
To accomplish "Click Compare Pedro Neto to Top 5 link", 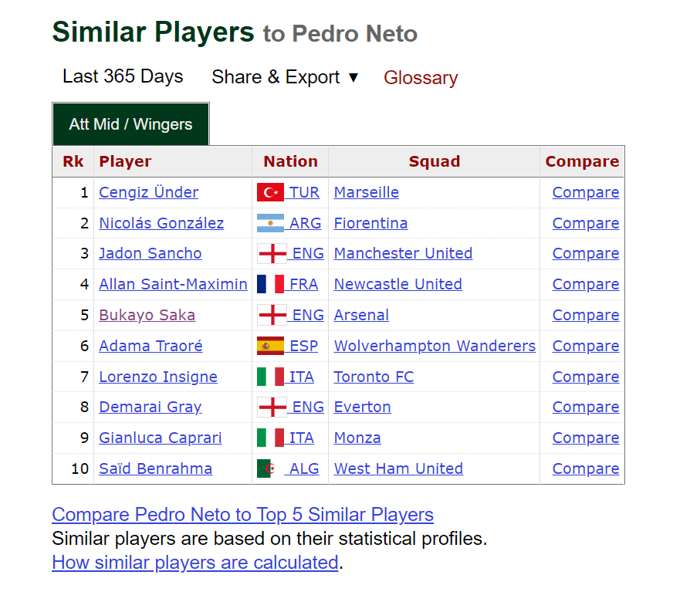I will [x=242, y=515].
